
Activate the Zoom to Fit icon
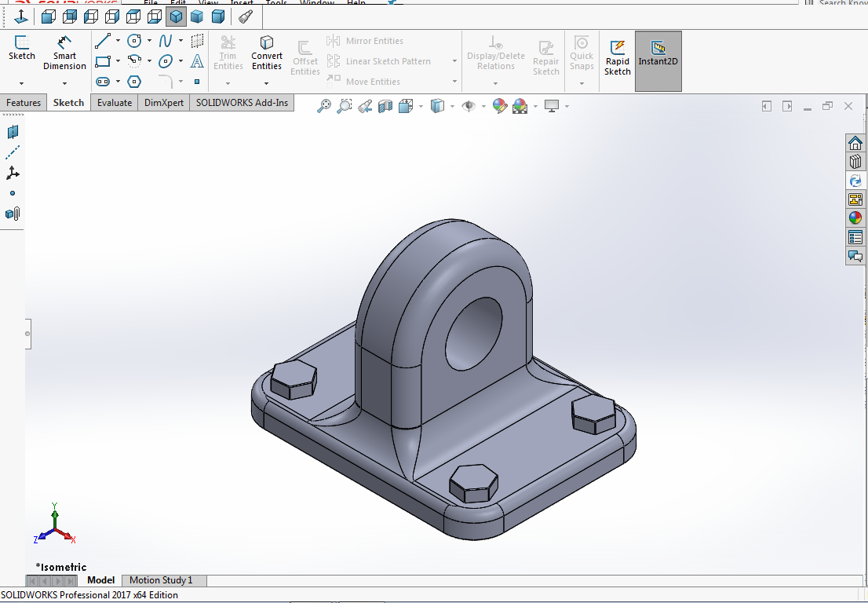pyautogui.click(x=324, y=106)
